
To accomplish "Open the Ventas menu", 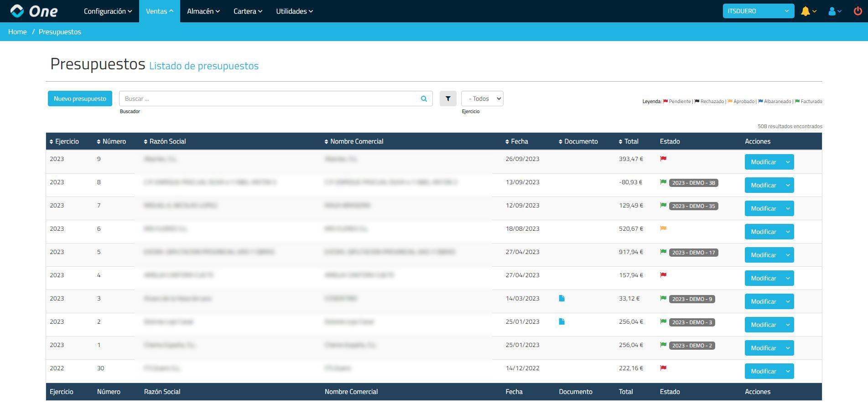I will [x=160, y=11].
